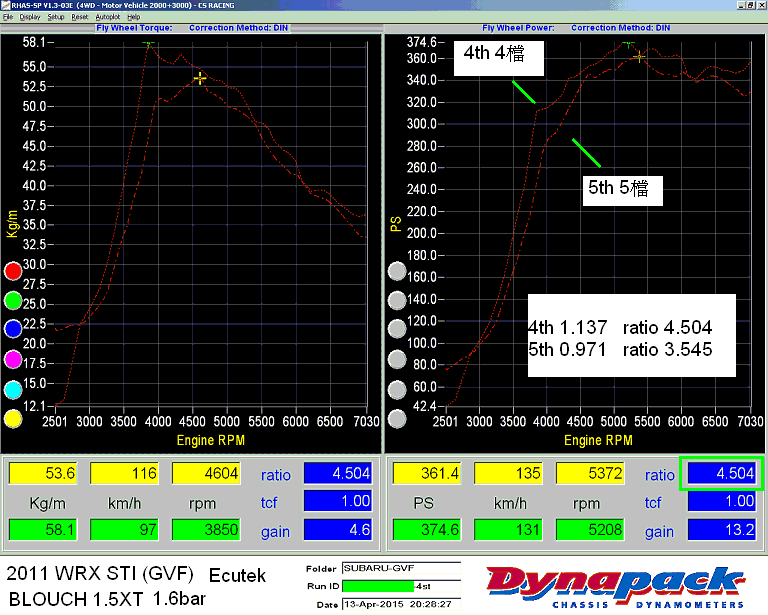The height and width of the screenshot is (615, 768).
Task: Click the yellow 116 km/h cursor value
Action: point(124,473)
